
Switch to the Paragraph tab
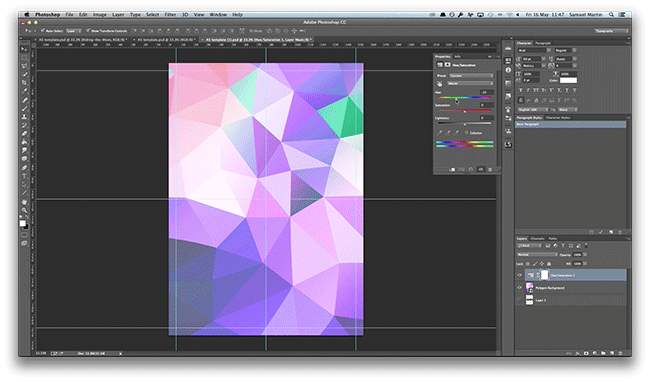click(x=543, y=43)
